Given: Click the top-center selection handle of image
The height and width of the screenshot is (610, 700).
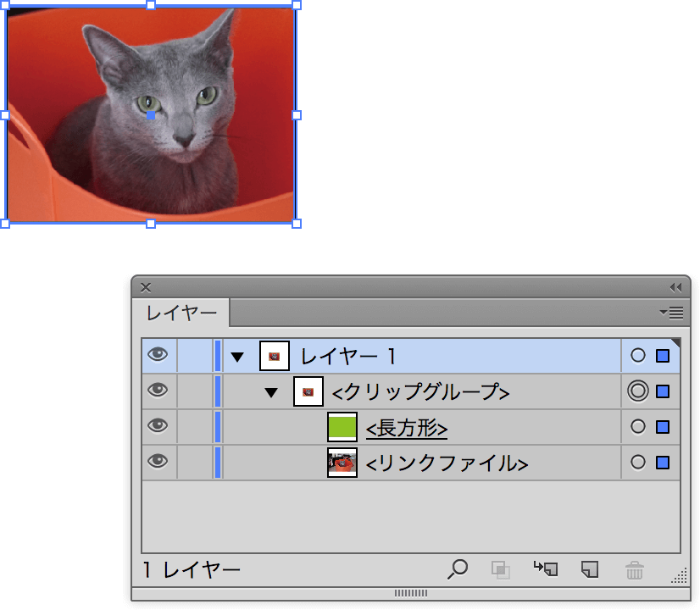Looking at the screenshot, I should pyautogui.click(x=151, y=5).
